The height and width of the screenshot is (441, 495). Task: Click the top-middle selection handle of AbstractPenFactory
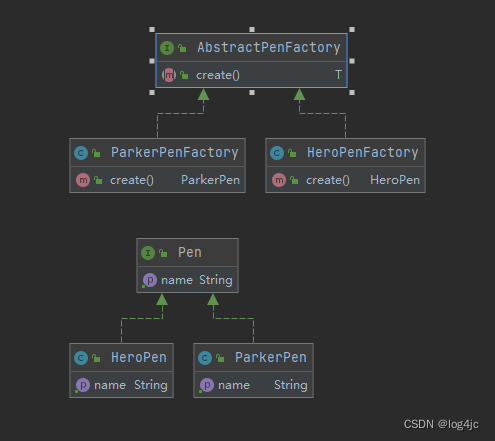[252, 29]
